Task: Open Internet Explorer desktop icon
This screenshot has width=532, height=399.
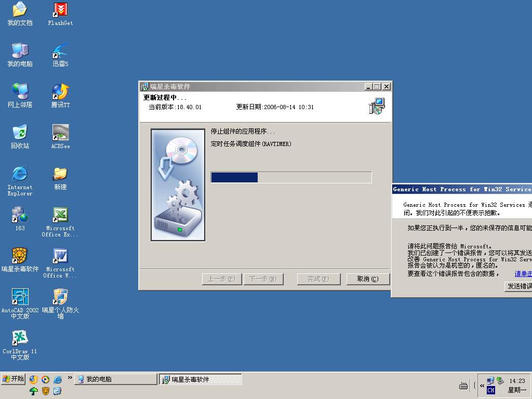Action: click(20, 181)
